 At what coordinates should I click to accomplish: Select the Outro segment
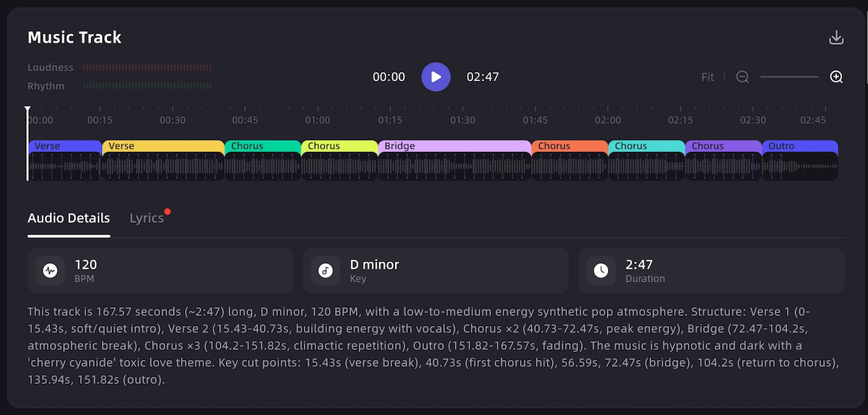pyautogui.click(x=800, y=146)
